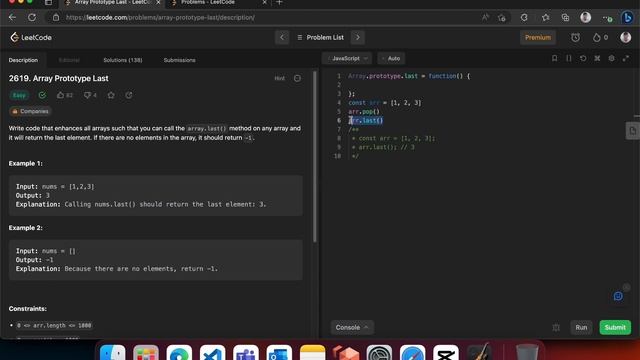Open Microsoft Teams in the dock
This screenshot has height=360, width=640.
(246, 353)
